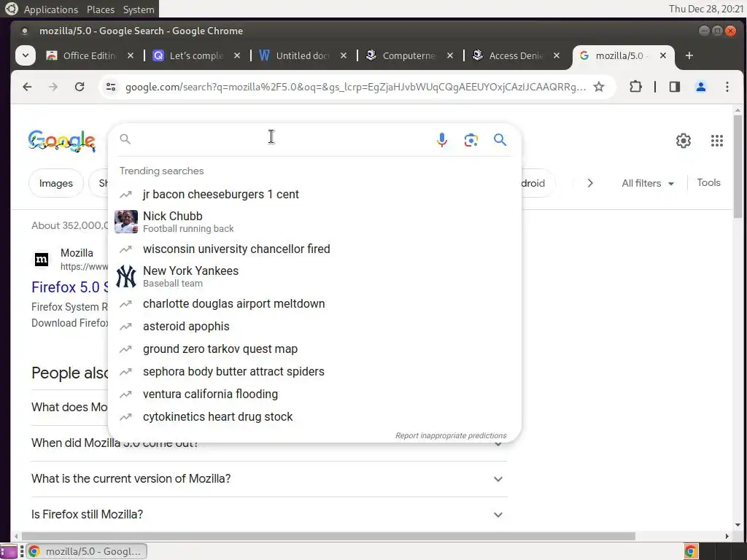Switch to the Computerne tab
This screenshot has height=560, width=747.
[x=409, y=55]
